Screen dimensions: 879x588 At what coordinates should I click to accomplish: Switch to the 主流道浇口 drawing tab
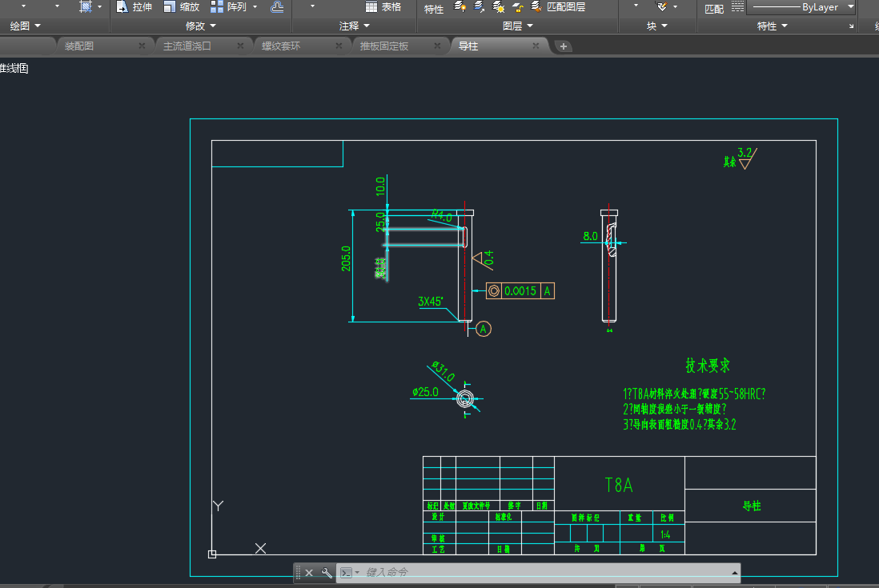[187, 46]
